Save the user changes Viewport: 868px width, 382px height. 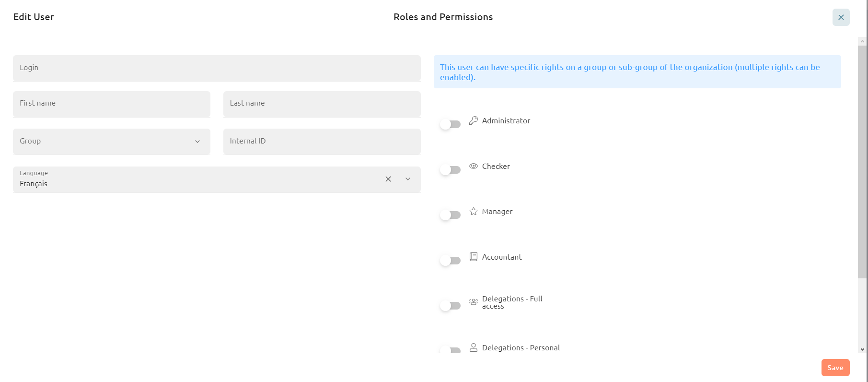pos(835,368)
